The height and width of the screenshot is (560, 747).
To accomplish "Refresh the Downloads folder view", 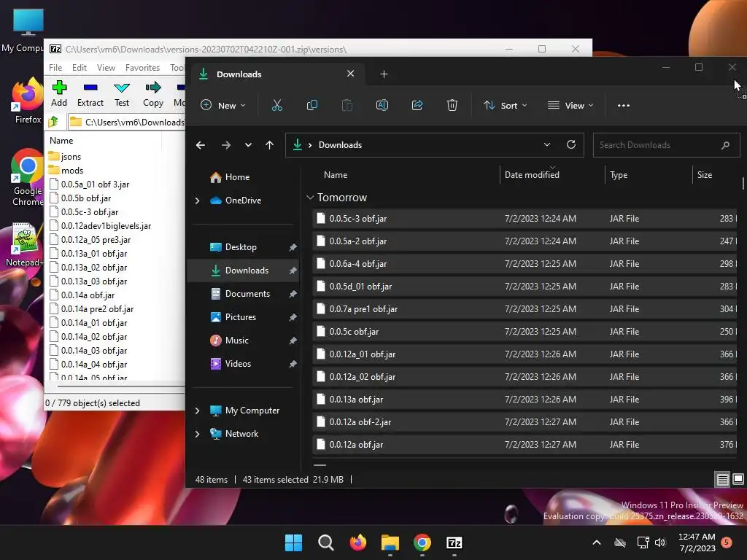I will click(571, 145).
